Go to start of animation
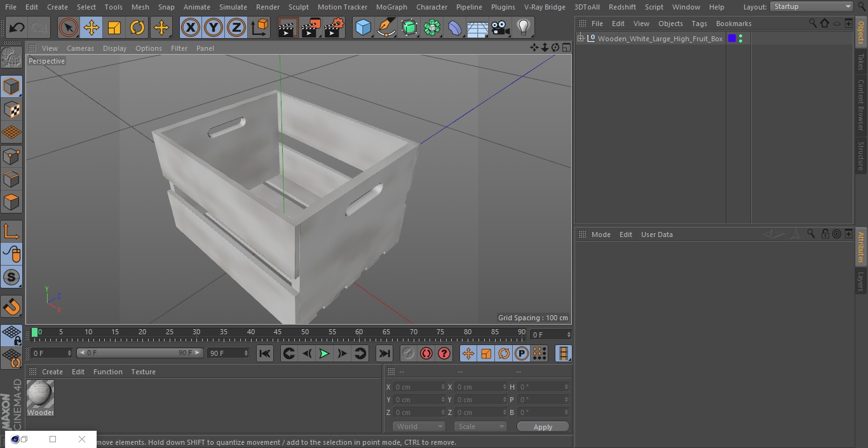Screen dimensions: 868x448 265,353
